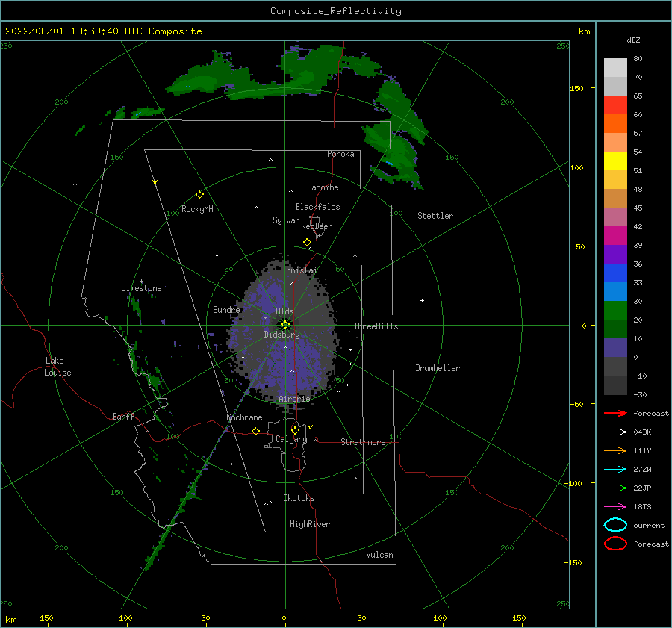Click the Composite_Reflectivity title
Image resolution: width=672 pixels, height=628 pixels.
tap(336, 11)
